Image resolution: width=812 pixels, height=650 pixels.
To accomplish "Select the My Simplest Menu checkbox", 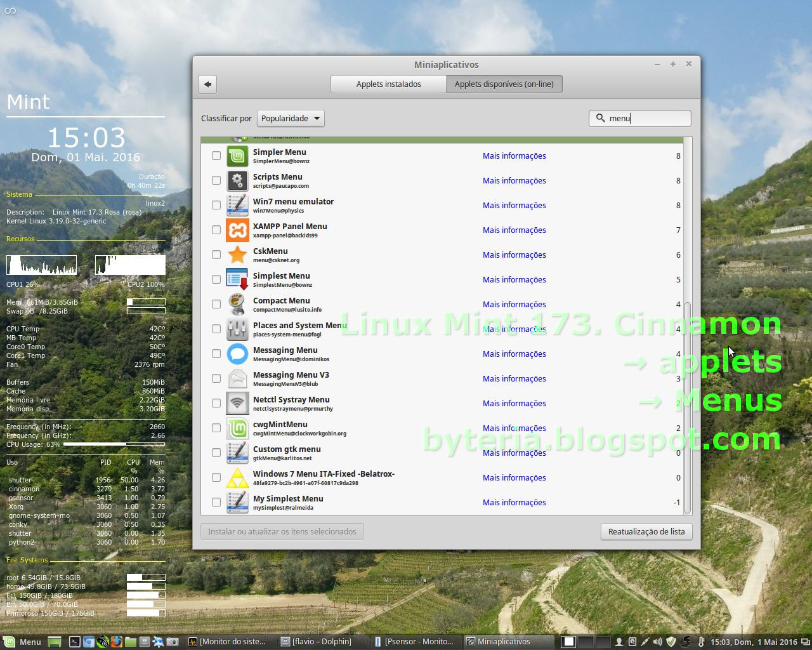I will coord(216,502).
